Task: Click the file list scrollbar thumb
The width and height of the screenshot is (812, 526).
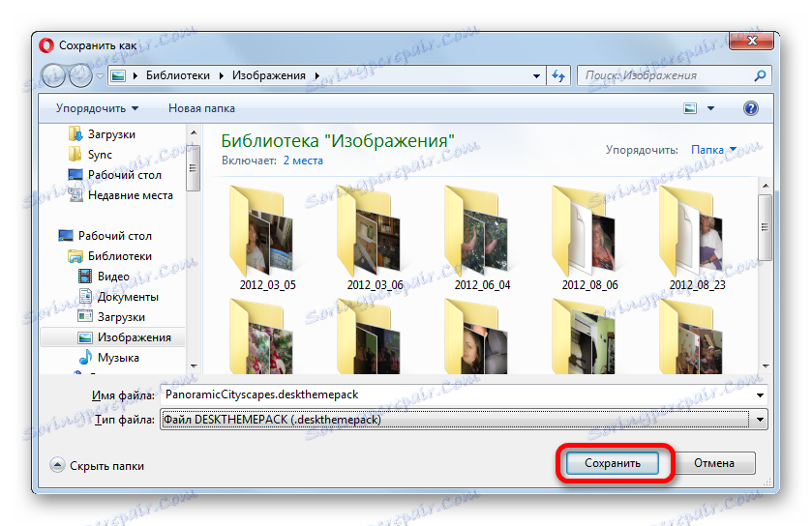Action: point(766,227)
